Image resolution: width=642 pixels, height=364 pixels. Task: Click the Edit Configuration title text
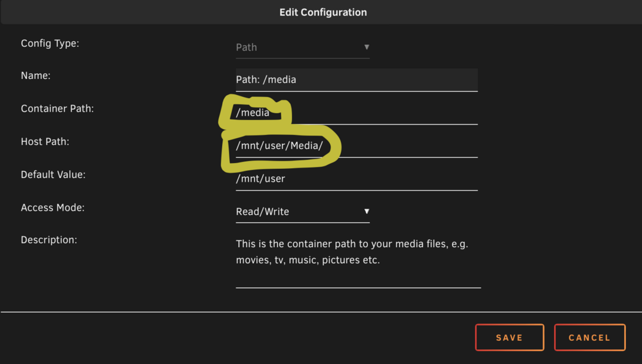click(323, 12)
